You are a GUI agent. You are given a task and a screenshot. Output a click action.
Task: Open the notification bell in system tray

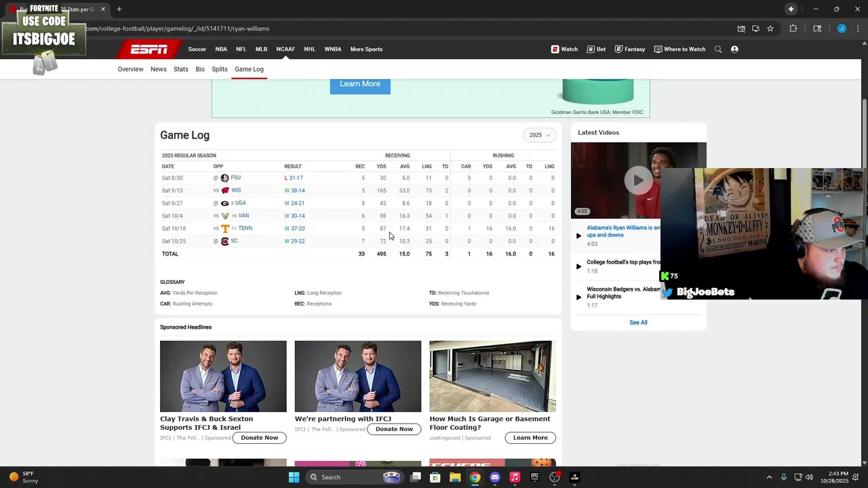tap(857, 477)
